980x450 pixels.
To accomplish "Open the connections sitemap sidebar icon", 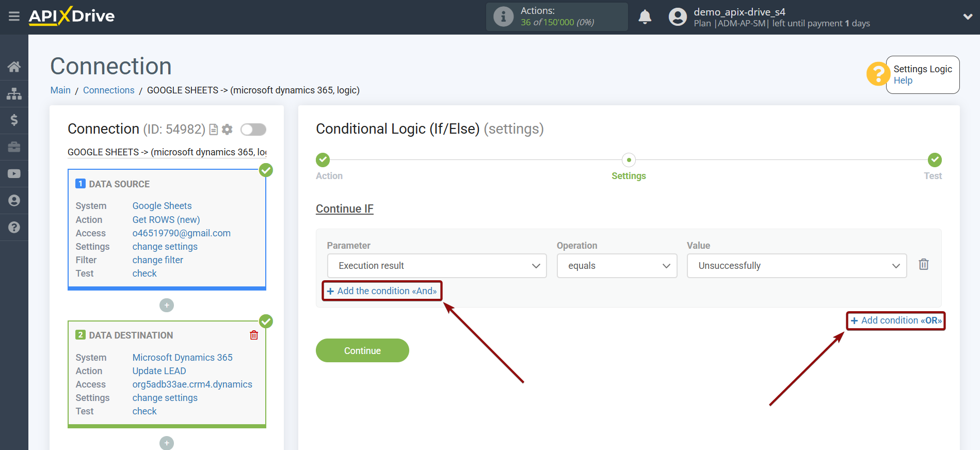I will coord(14,93).
